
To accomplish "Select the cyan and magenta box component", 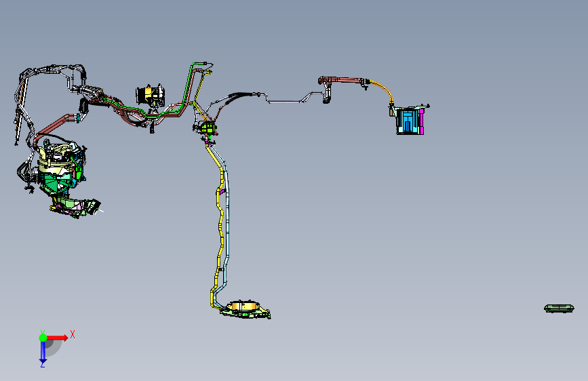I will pos(410,120).
